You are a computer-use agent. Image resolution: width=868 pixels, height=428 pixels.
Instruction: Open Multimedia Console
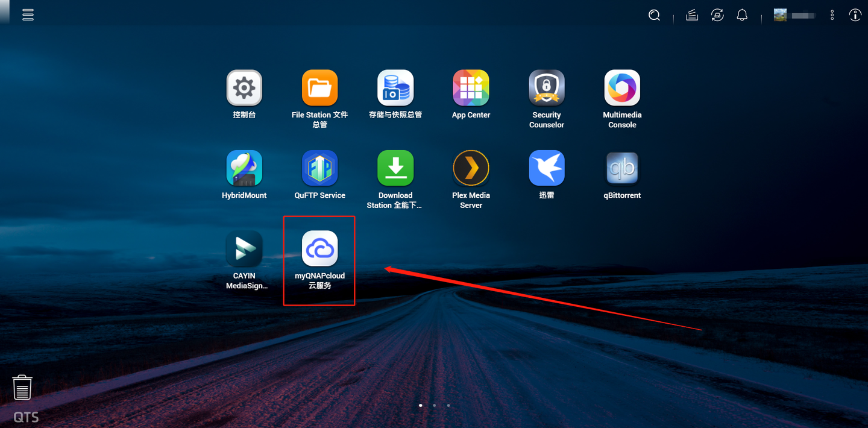tap(622, 88)
